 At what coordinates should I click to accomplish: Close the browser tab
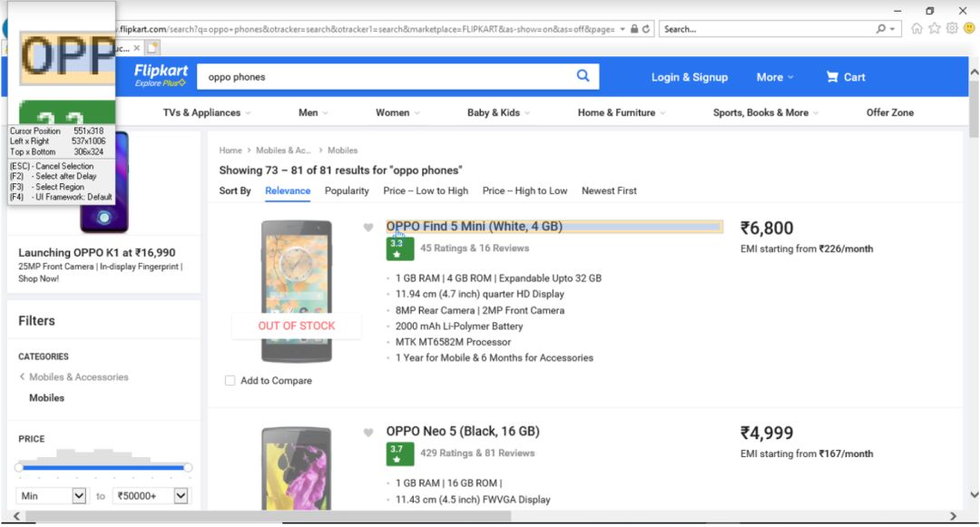pos(136,47)
